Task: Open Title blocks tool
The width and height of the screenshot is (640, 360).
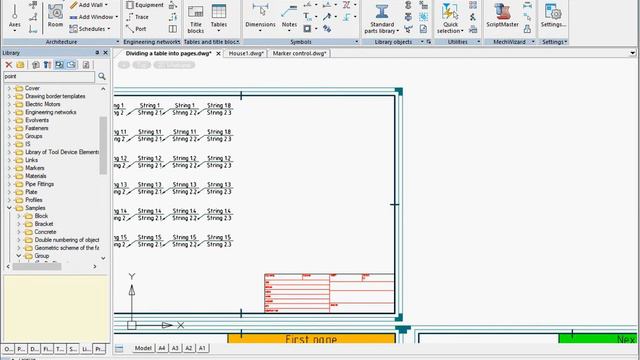Action: click(196, 19)
